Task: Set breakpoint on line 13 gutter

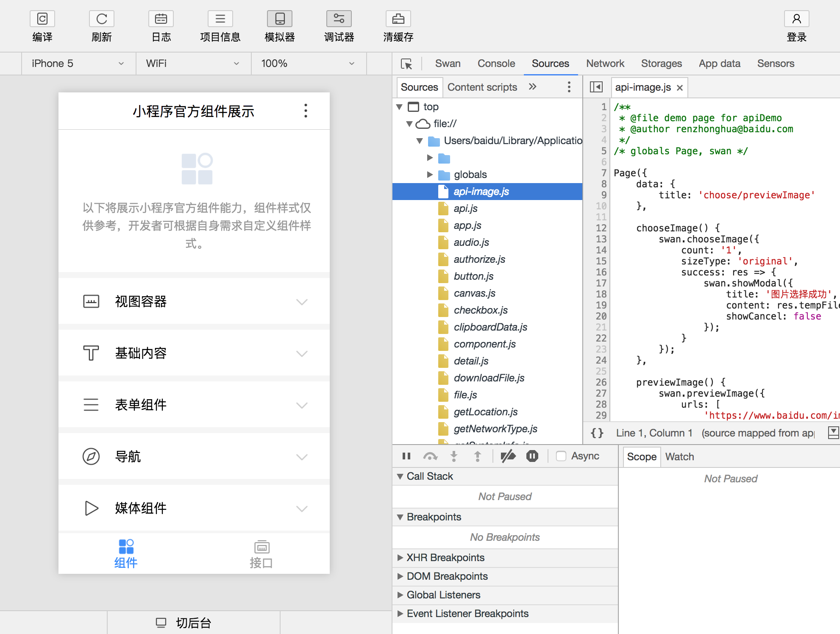Action: point(601,239)
